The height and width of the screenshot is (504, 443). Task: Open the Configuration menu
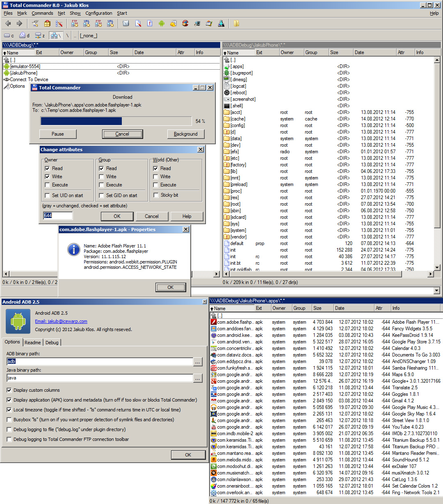98,13
